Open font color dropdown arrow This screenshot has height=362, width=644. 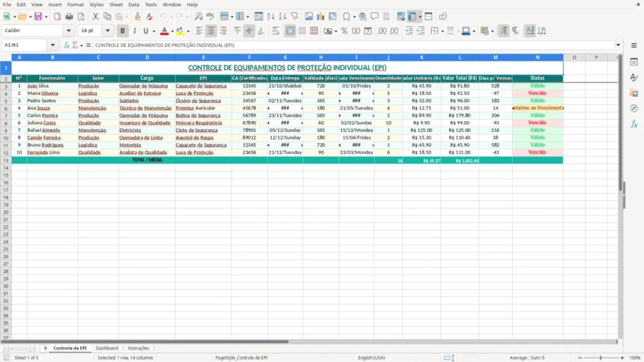172,31
